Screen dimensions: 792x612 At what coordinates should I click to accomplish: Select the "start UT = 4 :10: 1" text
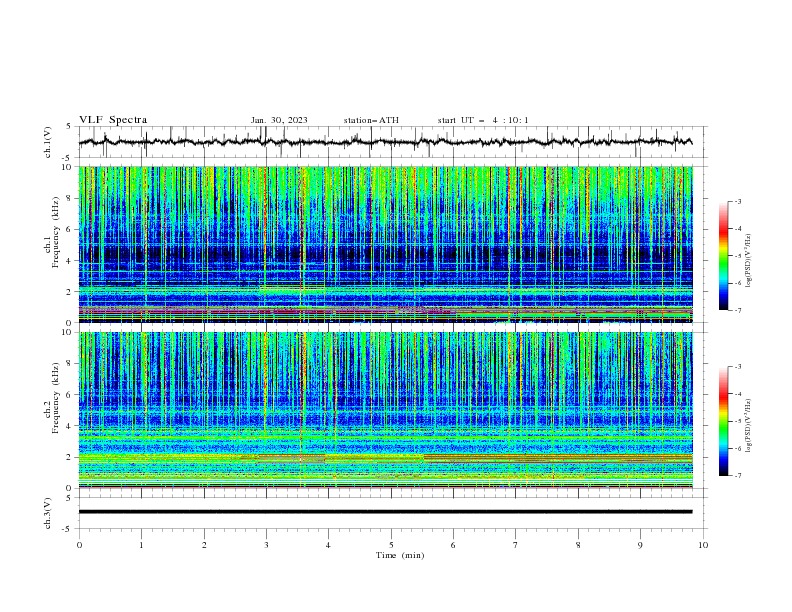pyautogui.click(x=483, y=120)
